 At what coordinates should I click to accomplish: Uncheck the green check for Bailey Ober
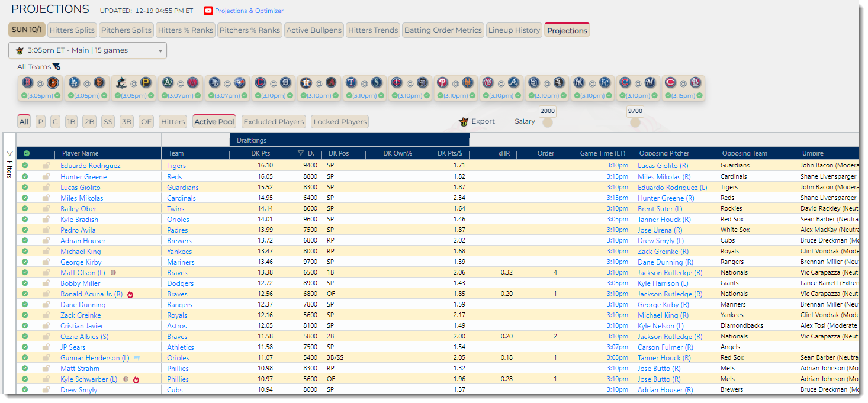[25, 209]
